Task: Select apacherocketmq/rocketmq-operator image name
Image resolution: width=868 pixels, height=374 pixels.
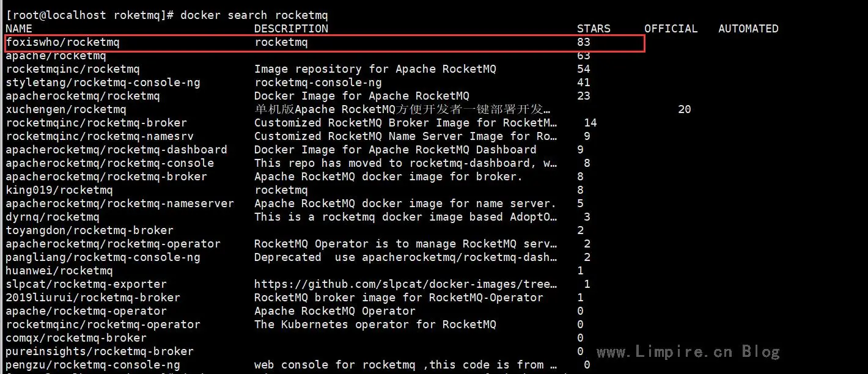Action: point(113,244)
